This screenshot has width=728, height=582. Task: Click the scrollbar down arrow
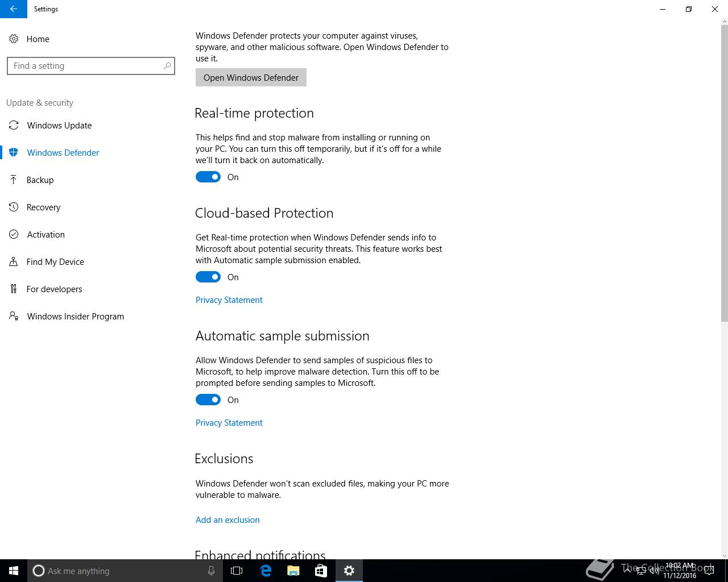point(724,555)
